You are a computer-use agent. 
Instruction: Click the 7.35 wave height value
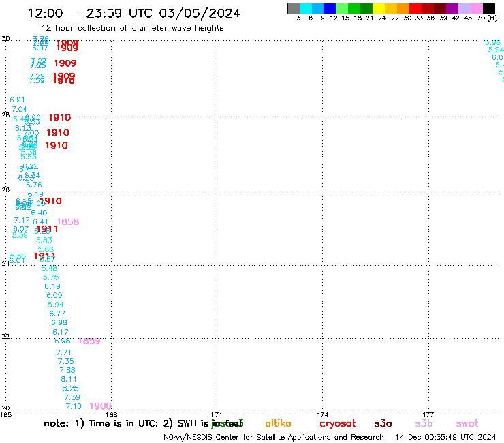[66, 361]
